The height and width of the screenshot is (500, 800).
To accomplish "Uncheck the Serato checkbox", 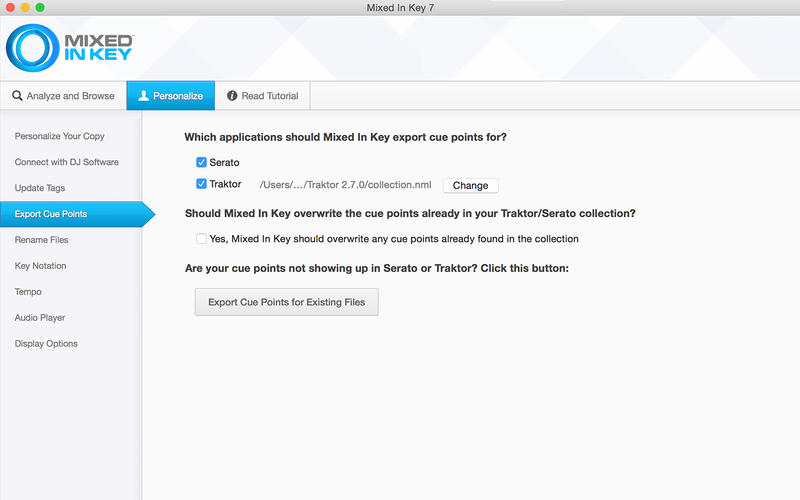I will click(x=201, y=162).
